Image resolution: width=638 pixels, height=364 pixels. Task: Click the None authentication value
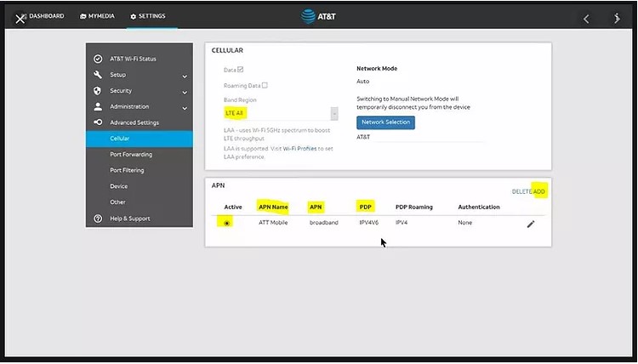click(465, 223)
